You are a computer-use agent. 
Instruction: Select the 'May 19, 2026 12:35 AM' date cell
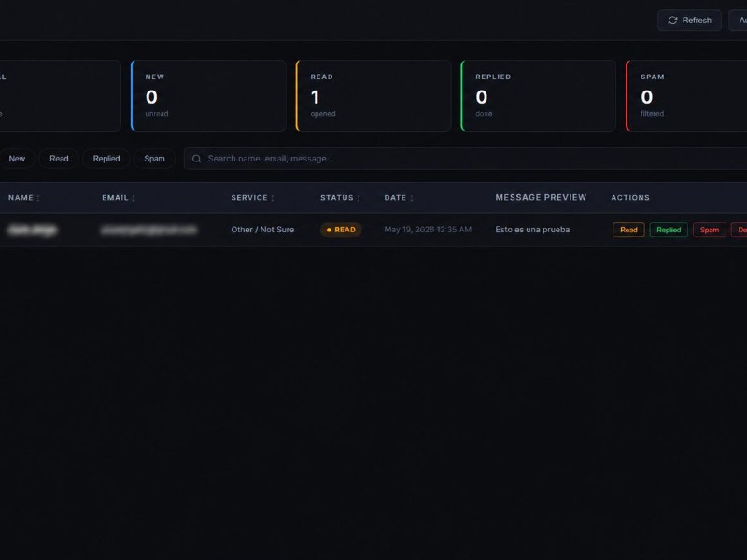point(428,230)
